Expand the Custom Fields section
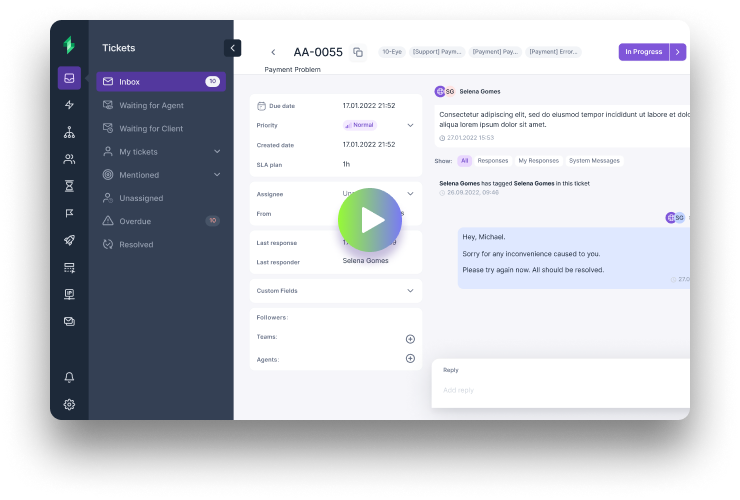This screenshot has height=500, width=740. [x=410, y=291]
